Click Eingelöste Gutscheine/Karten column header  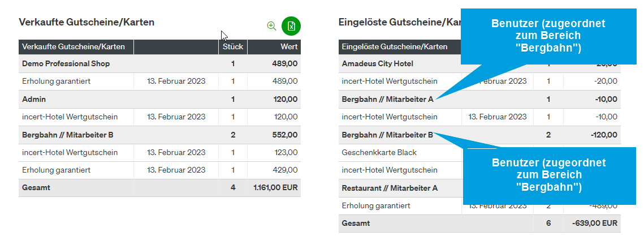point(400,47)
